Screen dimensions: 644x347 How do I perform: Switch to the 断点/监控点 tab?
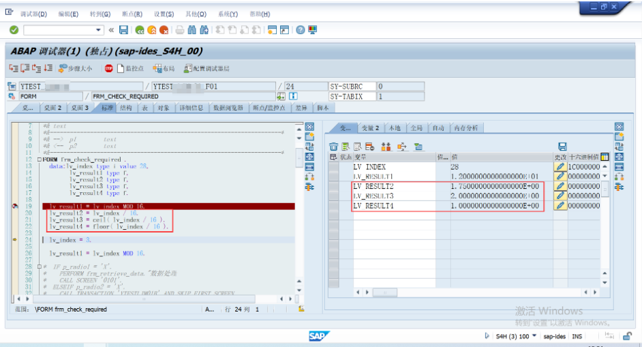pyautogui.click(x=269, y=108)
